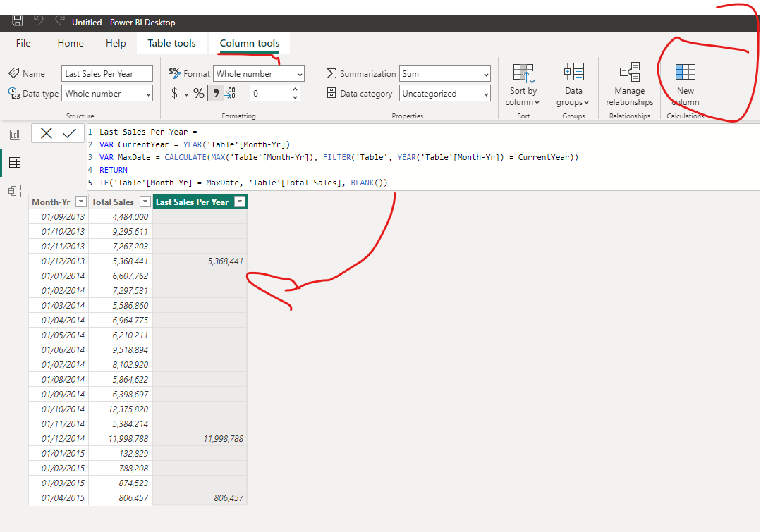This screenshot has height=532, width=761.
Task: Click the Data category icon
Action: pyautogui.click(x=331, y=93)
